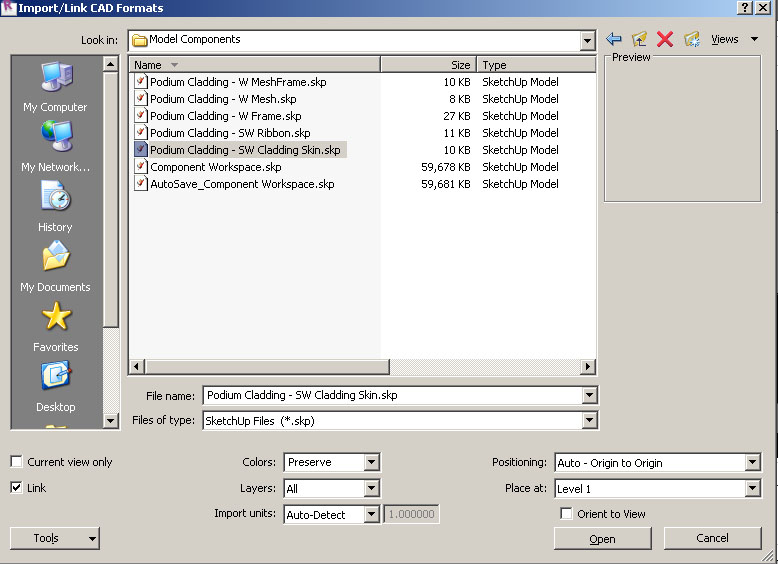Click file list left scroll arrow
The width and height of the screenshot is (778, 564).
[136, 367]
